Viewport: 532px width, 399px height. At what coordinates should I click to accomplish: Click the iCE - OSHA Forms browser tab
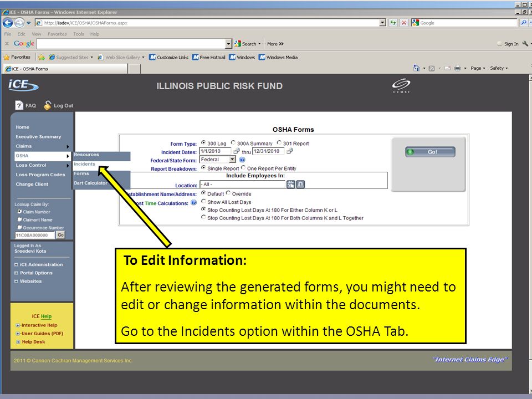click(x=66, y=69)
